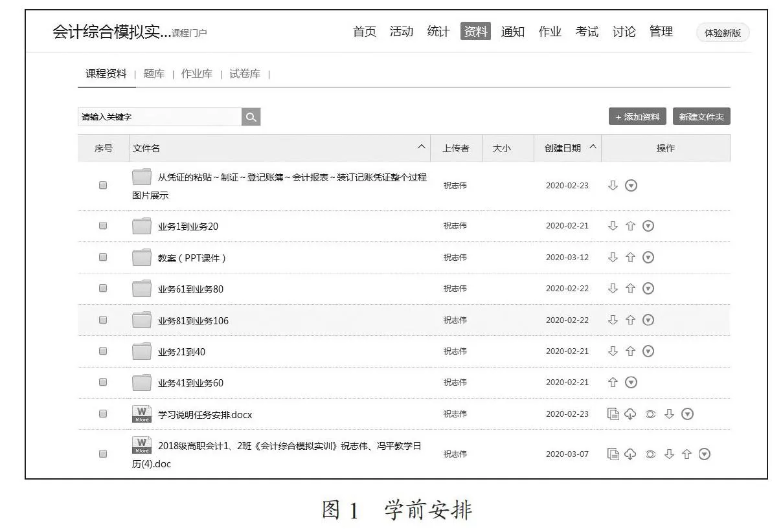Open the 业务41到业务60 folder icon

[x=142, y=382]
